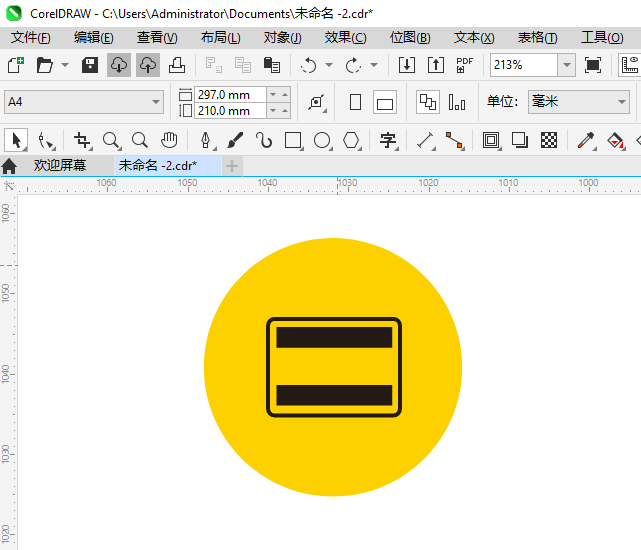Click the Publish to PDF icon
This screenshot has height=550, width=641.
point(464,65)
